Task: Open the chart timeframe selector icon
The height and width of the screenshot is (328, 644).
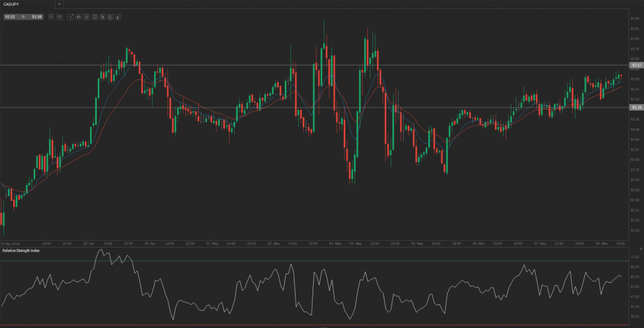Action: (71, 17)
